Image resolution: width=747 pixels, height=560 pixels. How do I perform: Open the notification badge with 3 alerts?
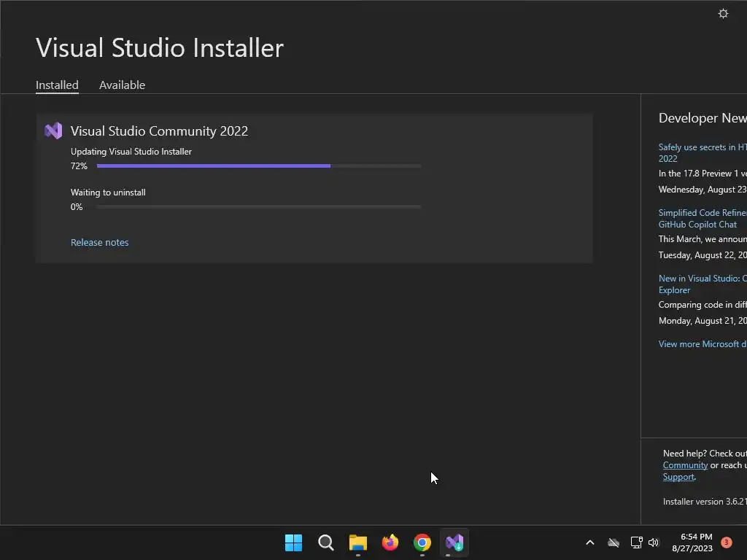[726, 542]
